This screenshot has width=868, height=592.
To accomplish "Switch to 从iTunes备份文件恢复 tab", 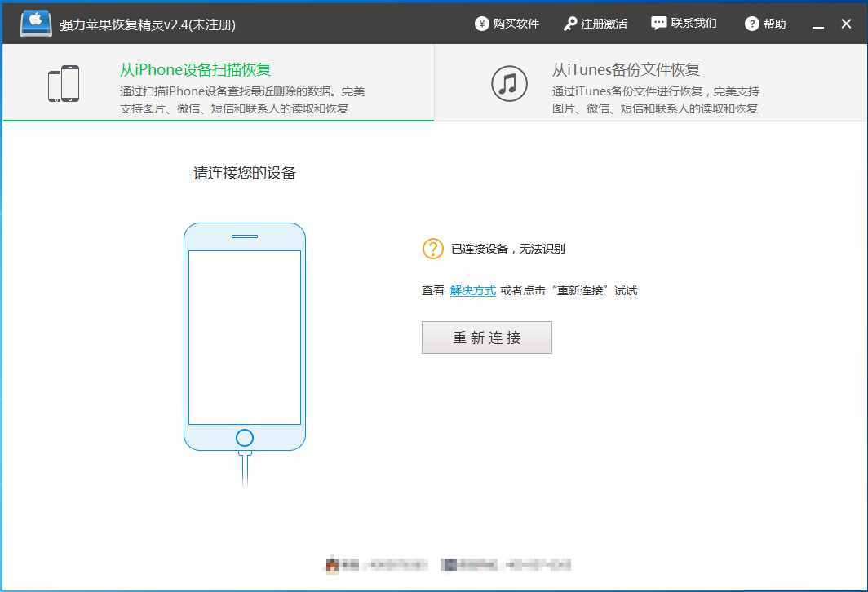I will pos(651,83).
